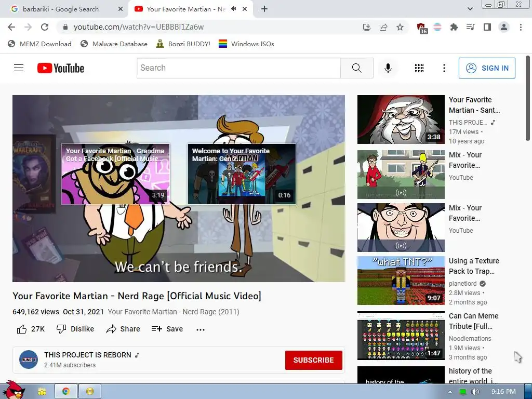532x399 pixels.
Task: Click the Chrome back arrow
Action: [11, 27]
